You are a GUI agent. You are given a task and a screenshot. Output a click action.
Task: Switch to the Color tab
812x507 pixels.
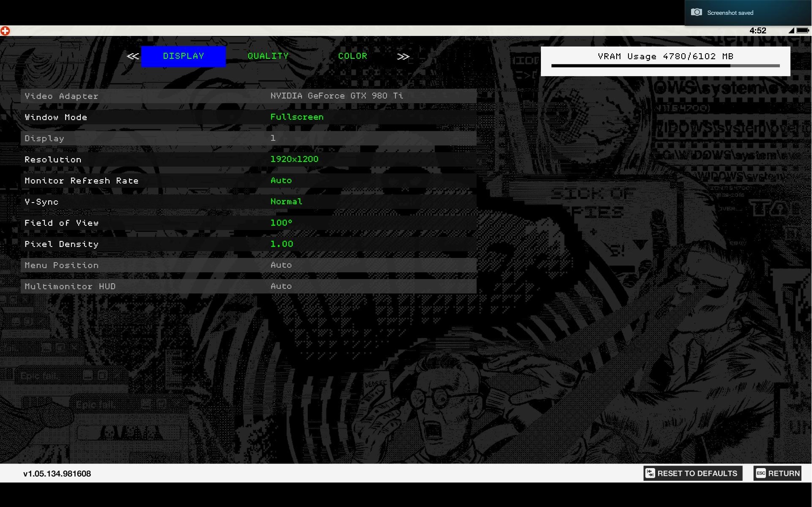click(x=353, y=56)
